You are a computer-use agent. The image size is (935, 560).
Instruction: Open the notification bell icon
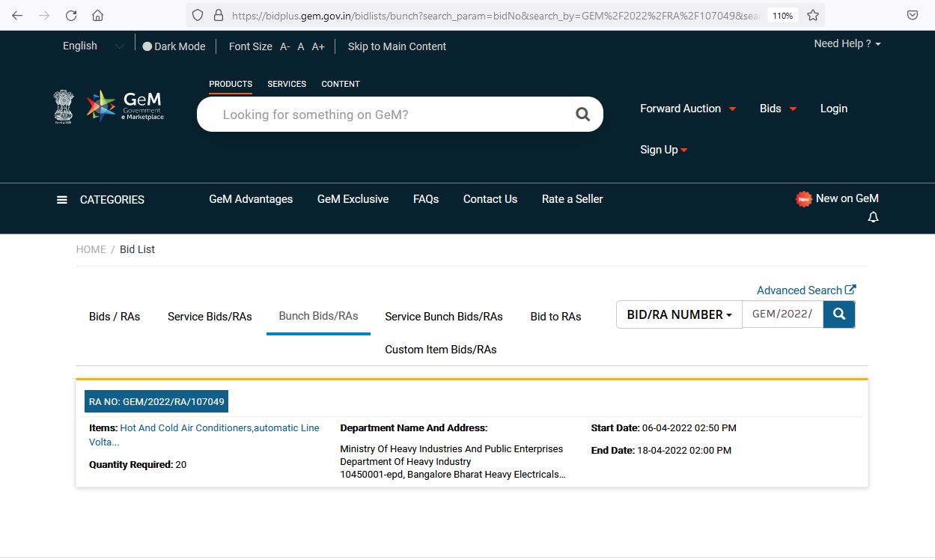[x=873, y=217]
